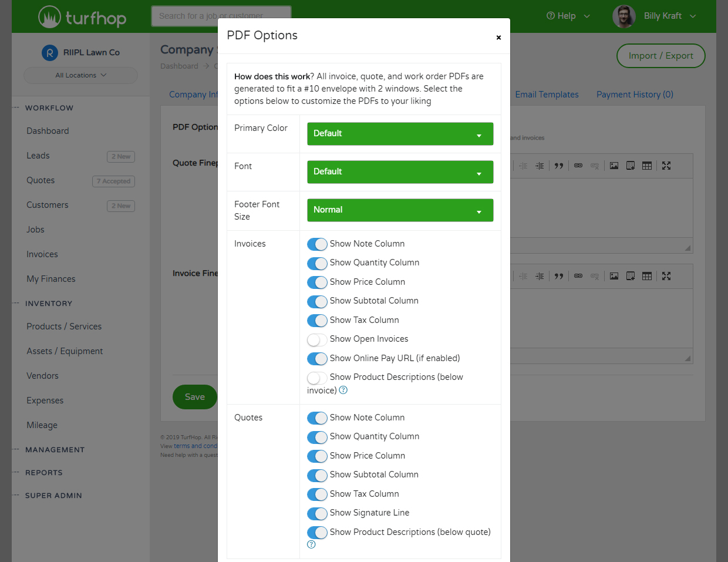This screenshot has height=562, width=728.
Task: Open the insert table tool in Invoice Fineprint editor
Action: coord(646,276)
